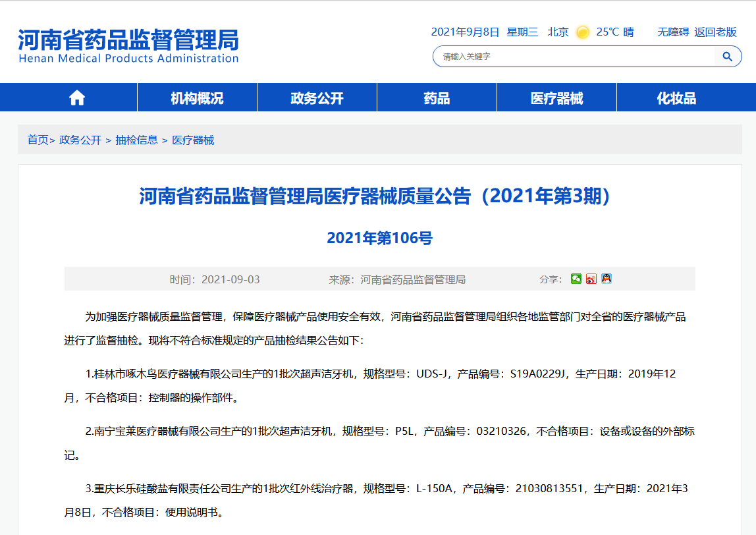Share the article via Weibo icon

[x=591, y=279]
